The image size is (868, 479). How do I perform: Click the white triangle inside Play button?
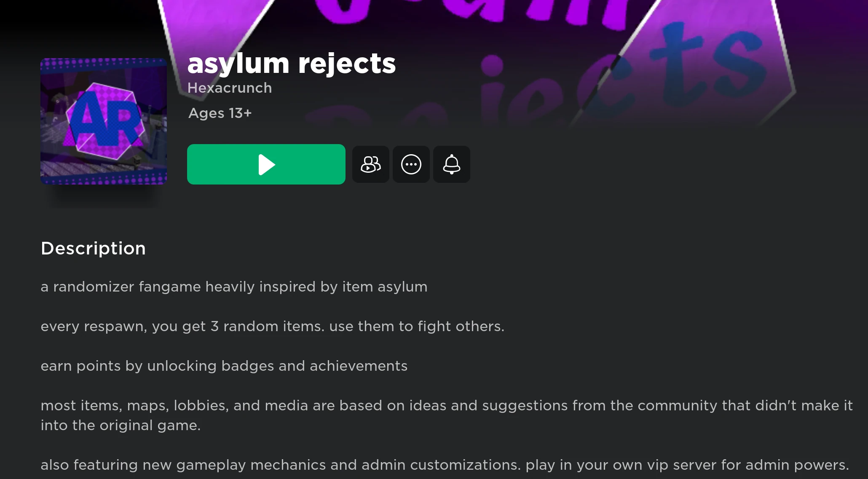267,165
